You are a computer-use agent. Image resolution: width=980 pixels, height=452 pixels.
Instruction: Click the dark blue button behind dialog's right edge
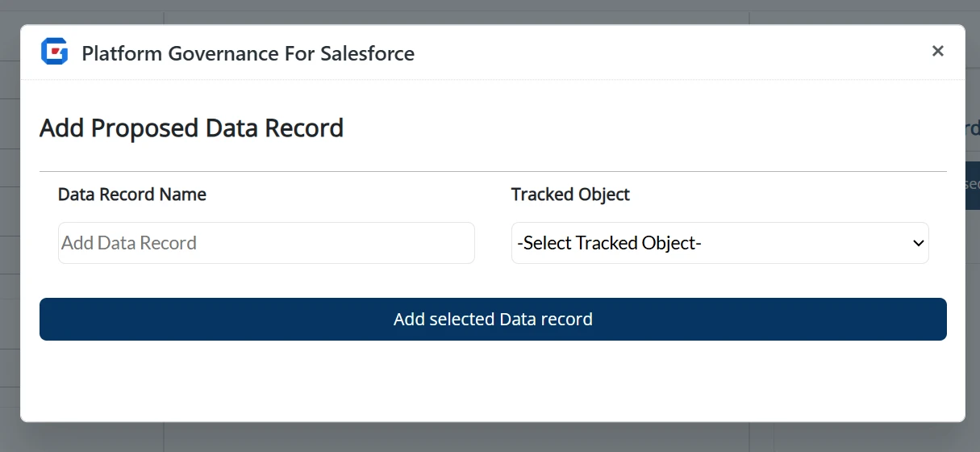(972, 186)
